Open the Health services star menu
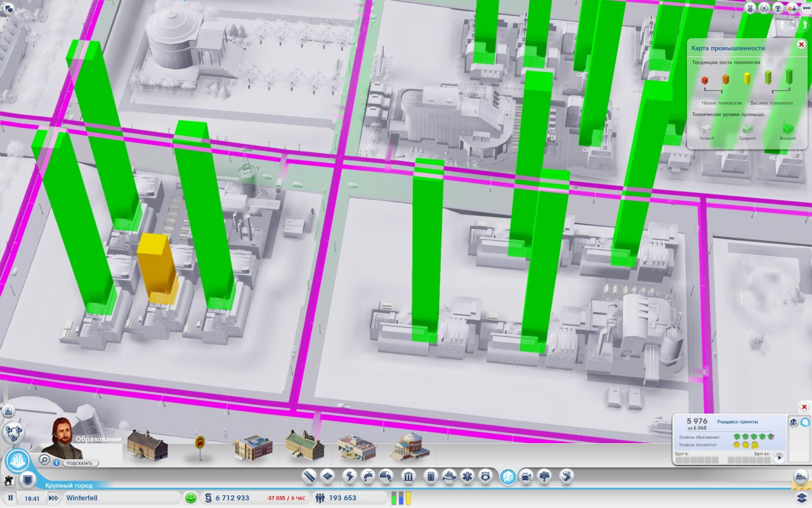Viewport: 812px width, 508px height. pos(468,476)
